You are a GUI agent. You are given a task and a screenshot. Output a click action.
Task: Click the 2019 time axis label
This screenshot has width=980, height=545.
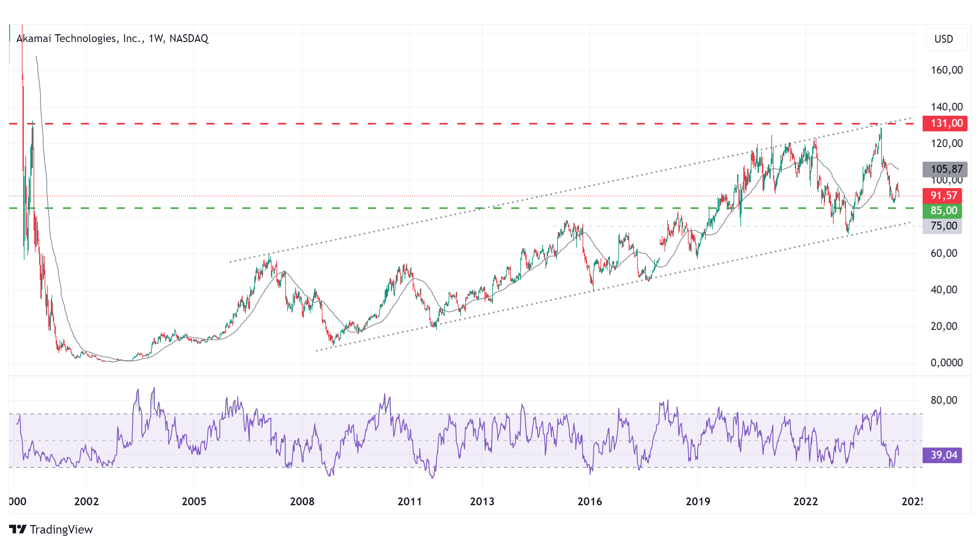click(x=698, y=502)
